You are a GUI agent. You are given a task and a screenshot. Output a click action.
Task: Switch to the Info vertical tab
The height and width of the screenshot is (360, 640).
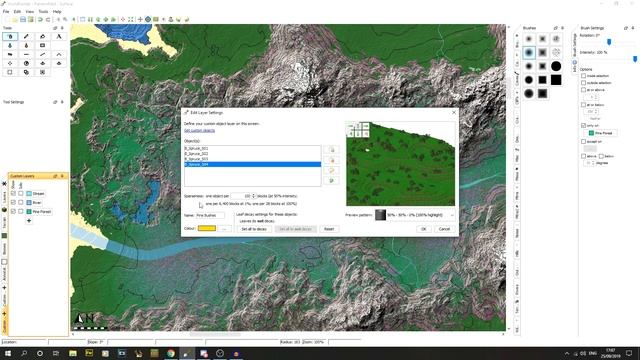(575, 67)
